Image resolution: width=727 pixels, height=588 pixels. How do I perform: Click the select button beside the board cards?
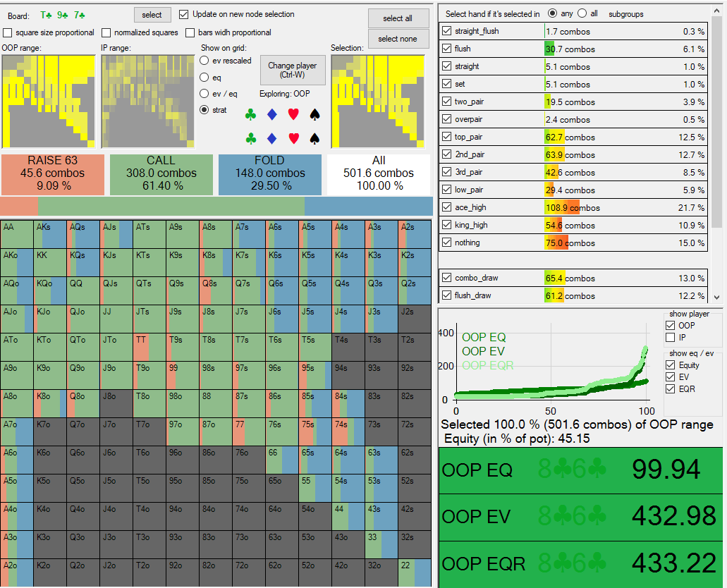(x=152, y=14)
